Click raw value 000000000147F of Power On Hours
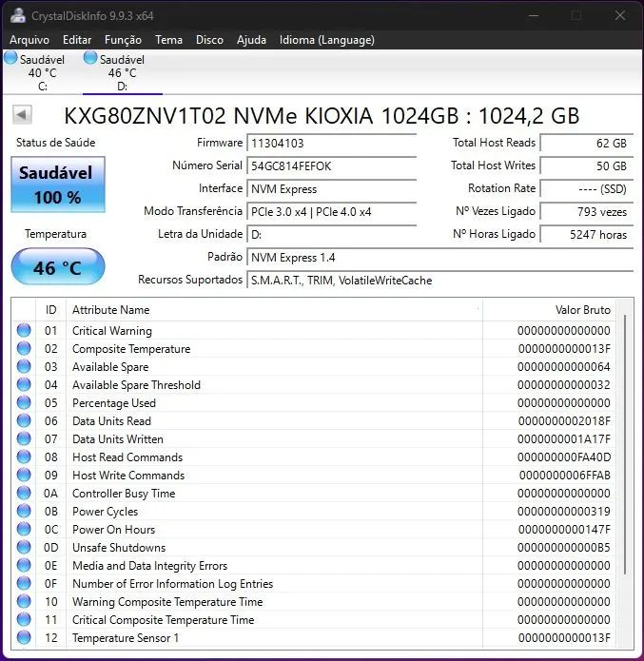 click(x=564, y=530)
